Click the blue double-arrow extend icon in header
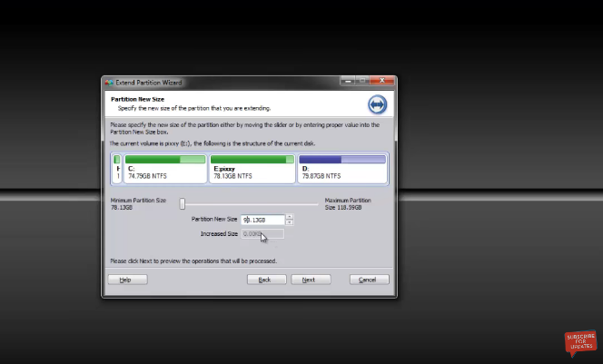 (377, 103)
